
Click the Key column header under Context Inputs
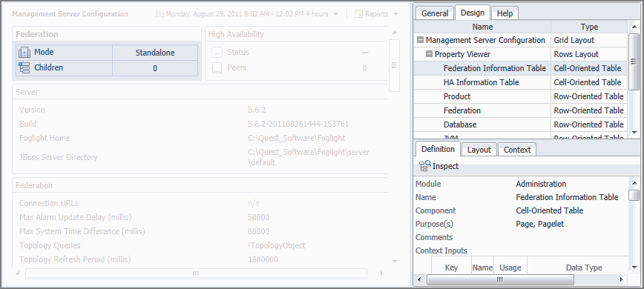coord(451,268)
